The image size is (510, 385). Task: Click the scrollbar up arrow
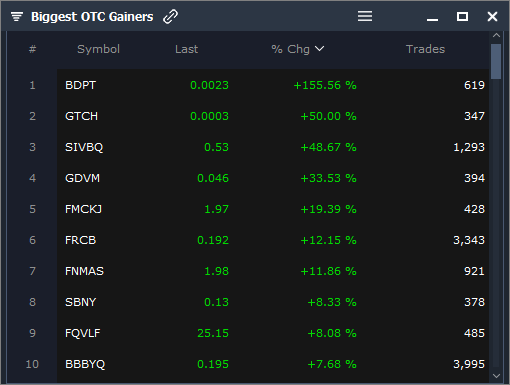pos(496,35)
